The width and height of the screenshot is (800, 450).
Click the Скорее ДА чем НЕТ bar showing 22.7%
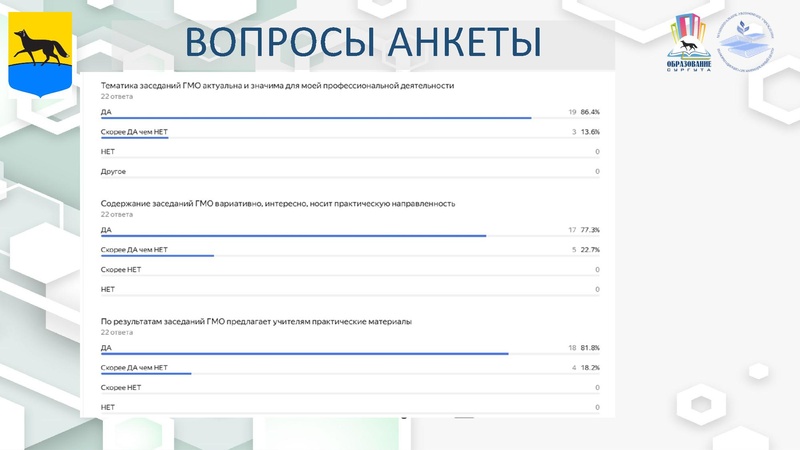tap(157, 256)
